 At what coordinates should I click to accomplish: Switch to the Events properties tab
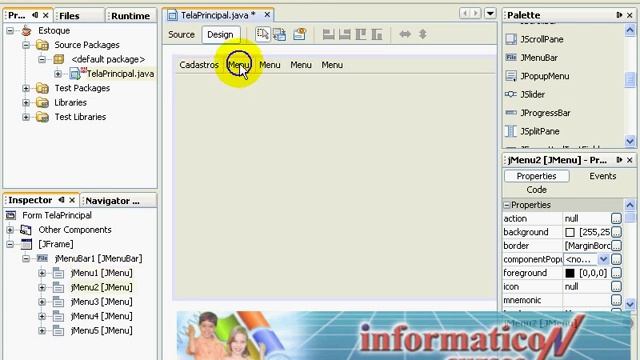(x=602, y=176)
